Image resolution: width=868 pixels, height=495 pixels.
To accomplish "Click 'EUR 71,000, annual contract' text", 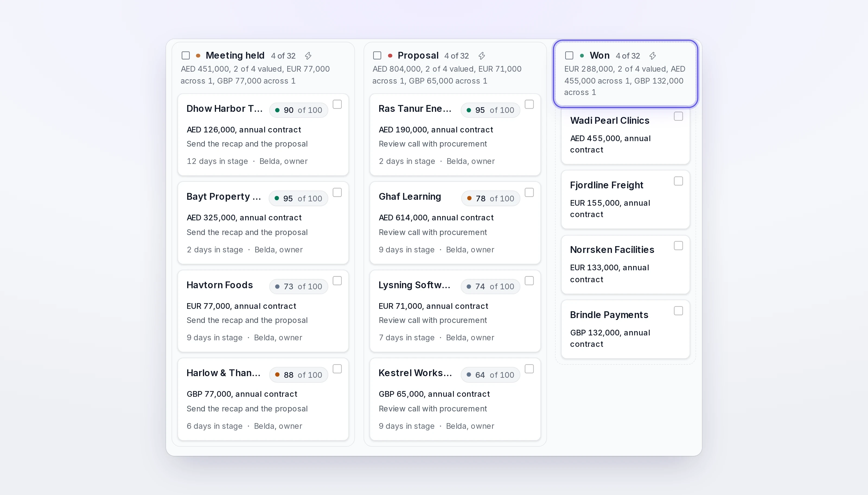I will click(433, 306).
